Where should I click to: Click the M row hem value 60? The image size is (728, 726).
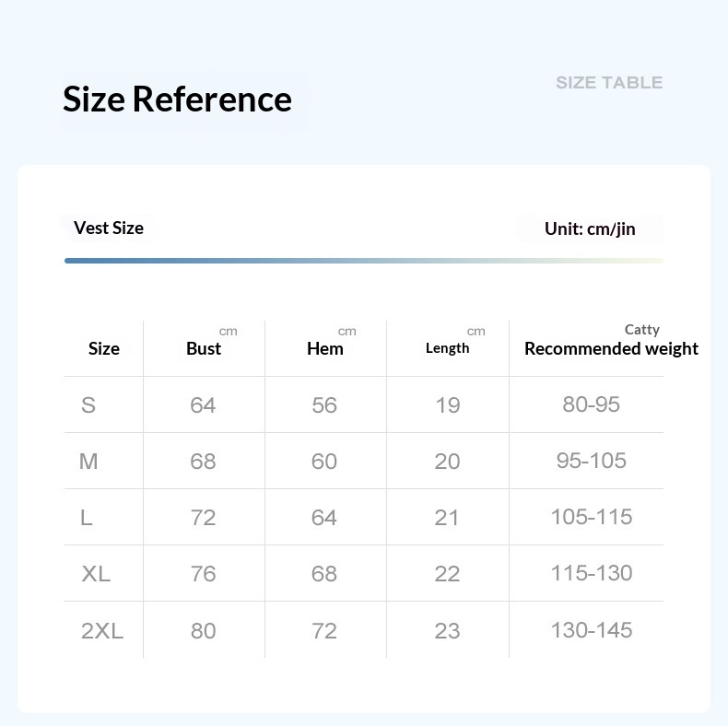tap(324, 462)
